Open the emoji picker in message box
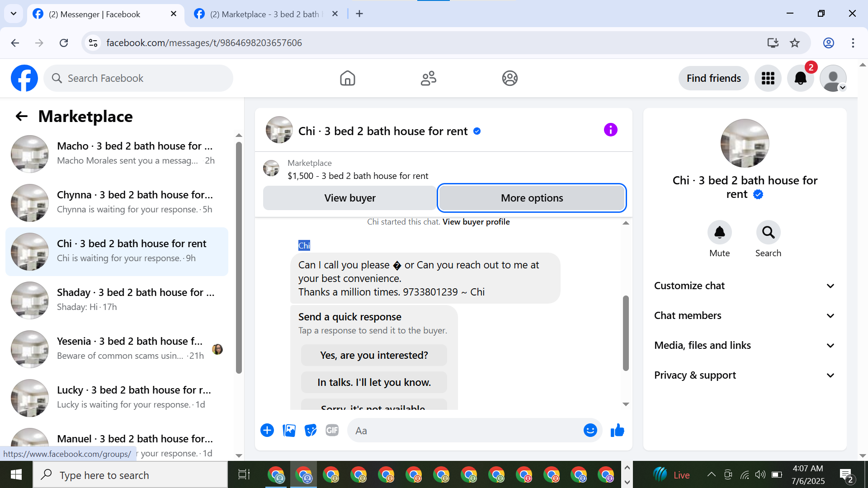Screen dimensions: 868x488 (590, 431)
